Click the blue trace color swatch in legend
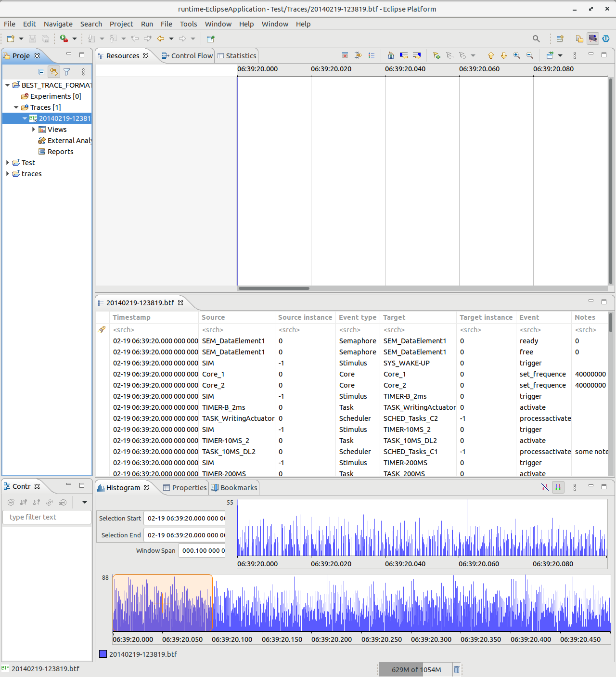Image resolution: width=616 pixels, height=677 pixels. (103, 654)
